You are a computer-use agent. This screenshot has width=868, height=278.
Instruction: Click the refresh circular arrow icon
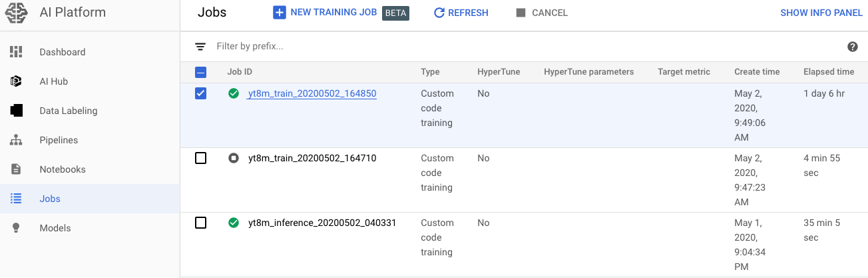pos(439,13)
